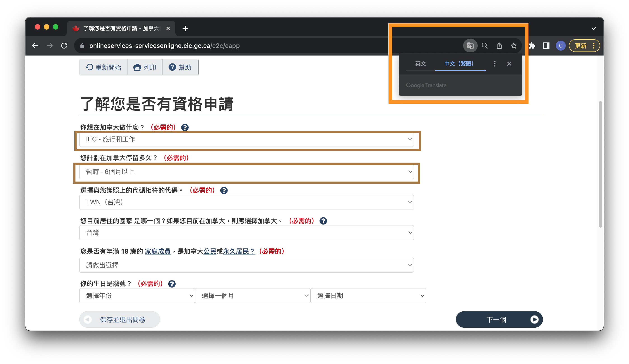The width and height of the screenshot is (629, 364).
Task: Click the 幫助 help button
Action: tap(180, 67)
